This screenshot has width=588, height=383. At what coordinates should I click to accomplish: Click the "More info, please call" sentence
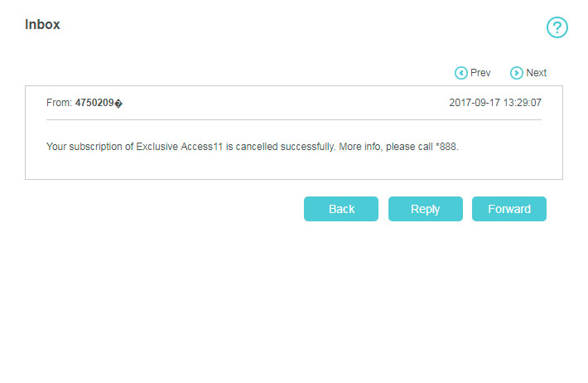383,147
